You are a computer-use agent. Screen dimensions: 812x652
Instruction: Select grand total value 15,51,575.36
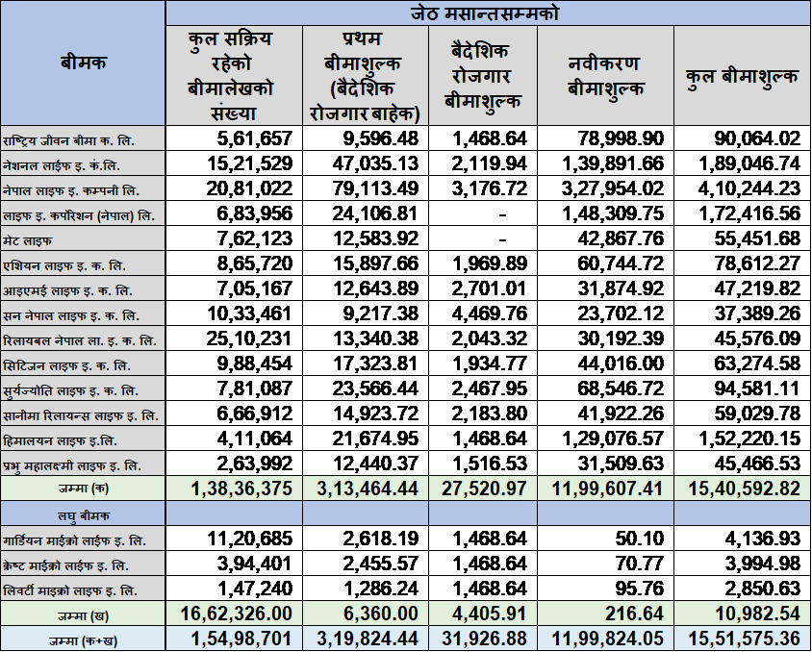744,639
